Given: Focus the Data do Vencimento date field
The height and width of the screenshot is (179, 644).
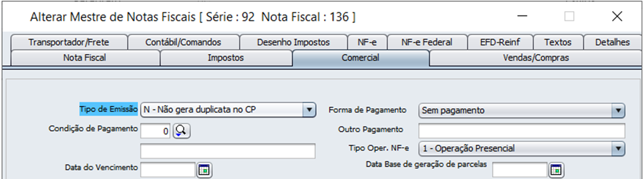Looking at the screenshot, I should click(168, 170).
